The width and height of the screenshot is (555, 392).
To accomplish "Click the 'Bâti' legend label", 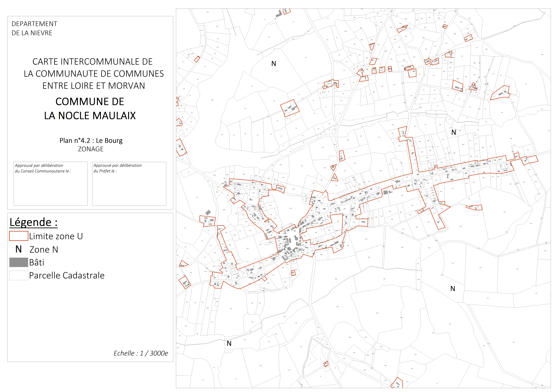I will pyautogui.click(x=37, y=262).
